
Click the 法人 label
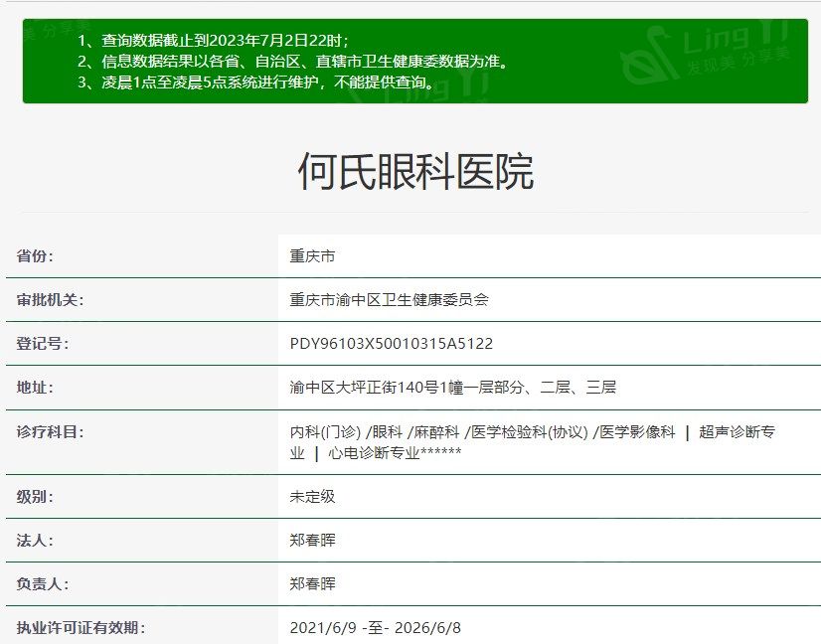[35, 540]
